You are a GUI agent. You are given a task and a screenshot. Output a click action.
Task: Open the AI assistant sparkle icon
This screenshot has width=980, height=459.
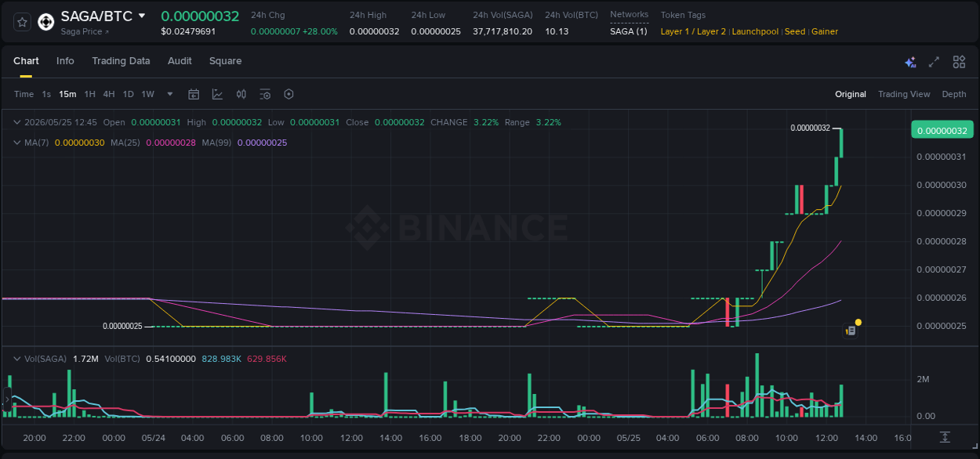click(910, 62)
